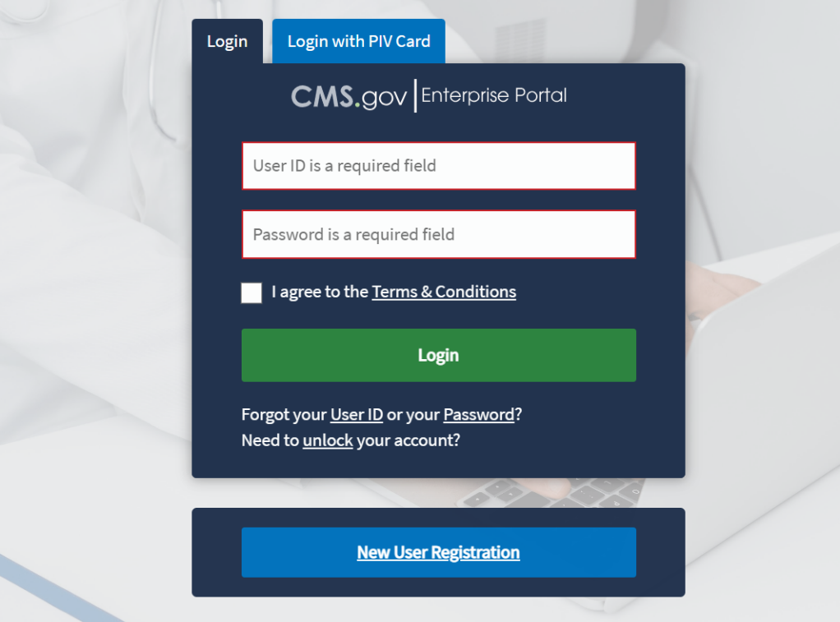Image resolution: width=840 pixels, height=622 pixels.
Task: Focus the User ID input field
Action: click(x=438, y=166)
